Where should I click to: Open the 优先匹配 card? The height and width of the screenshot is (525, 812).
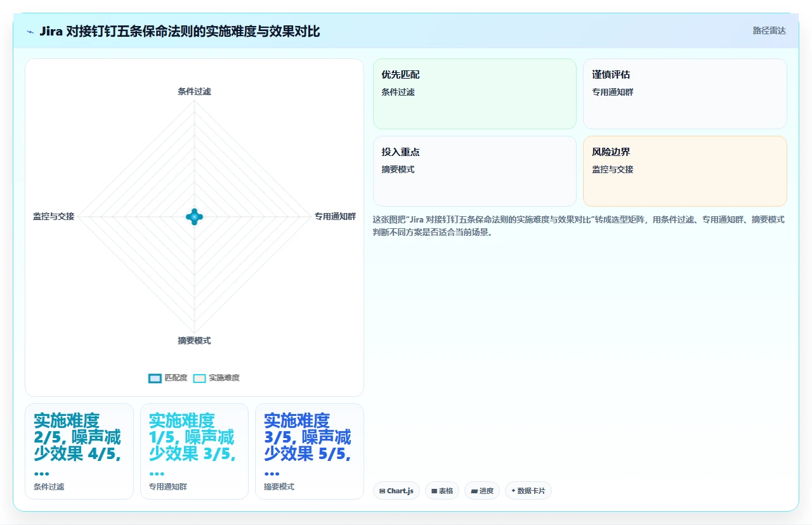click(x=475, y=94)
